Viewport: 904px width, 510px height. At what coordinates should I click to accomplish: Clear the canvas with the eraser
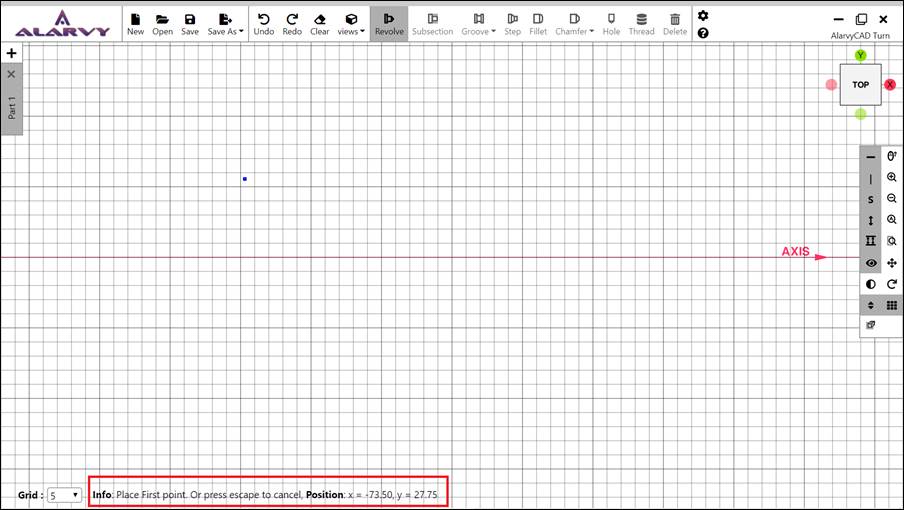pos(319,24)
